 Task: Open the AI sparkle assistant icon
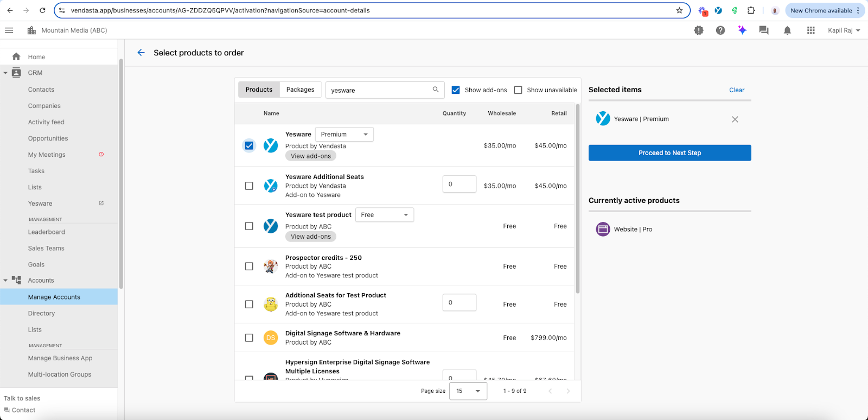point(742,30)
